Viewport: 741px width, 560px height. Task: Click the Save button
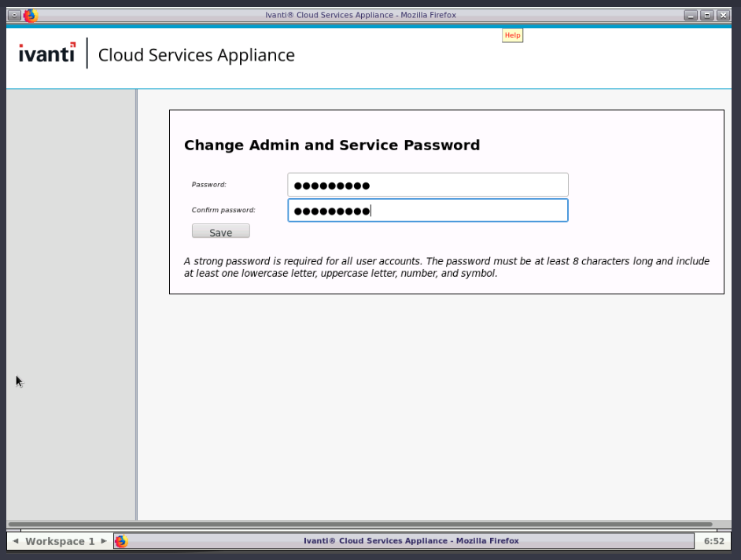click(220, 232)
